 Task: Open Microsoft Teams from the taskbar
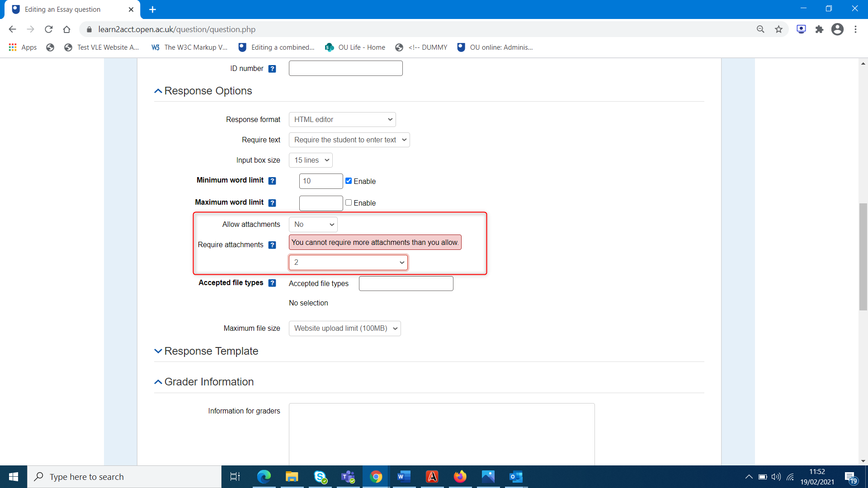(x=348, y=477)
